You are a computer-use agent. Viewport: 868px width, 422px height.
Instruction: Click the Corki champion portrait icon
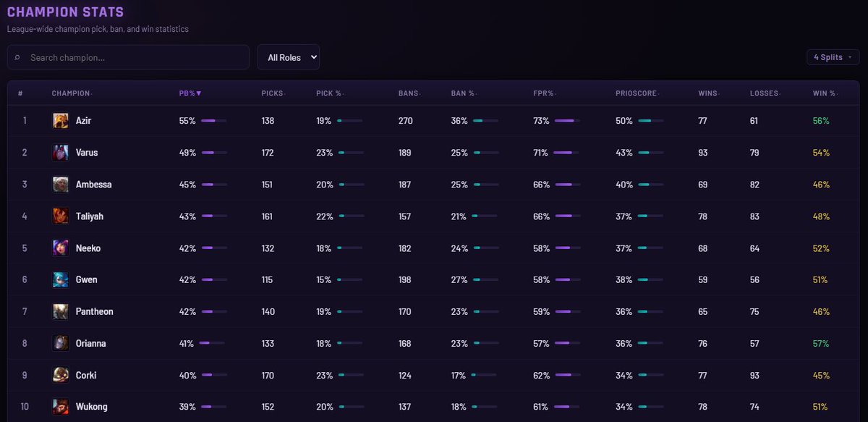click(x=61, y=375)
